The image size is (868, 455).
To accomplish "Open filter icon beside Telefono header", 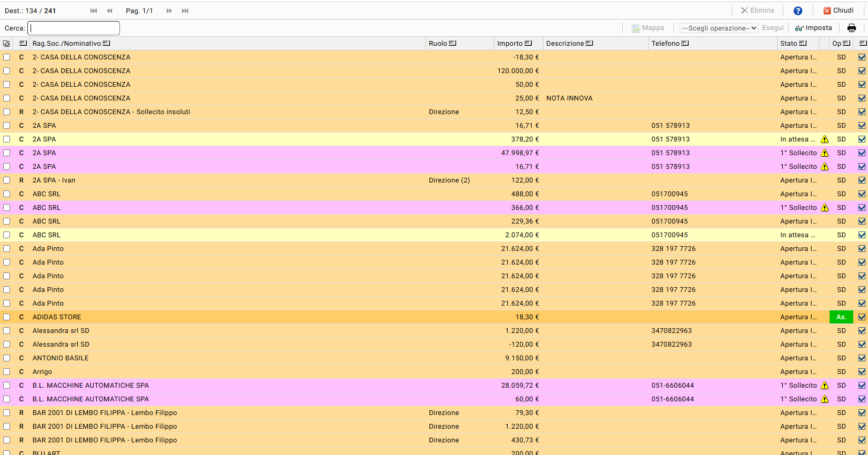I will tap(685, 43).
